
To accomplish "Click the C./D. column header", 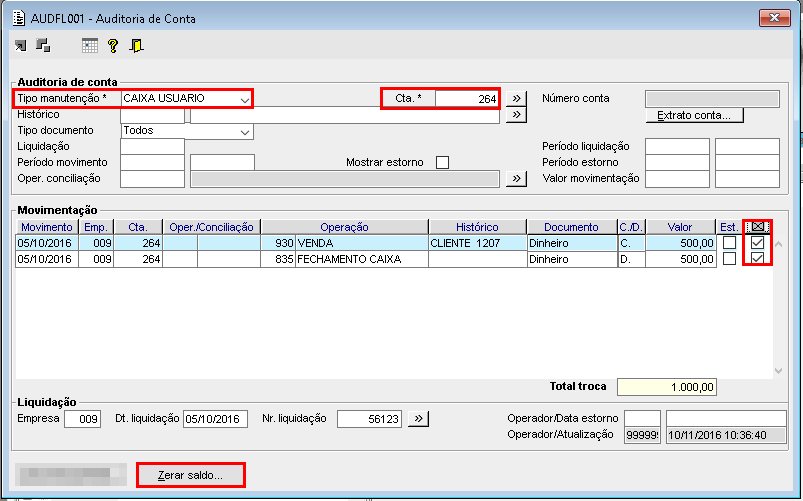I will click(x=631, y=227).
